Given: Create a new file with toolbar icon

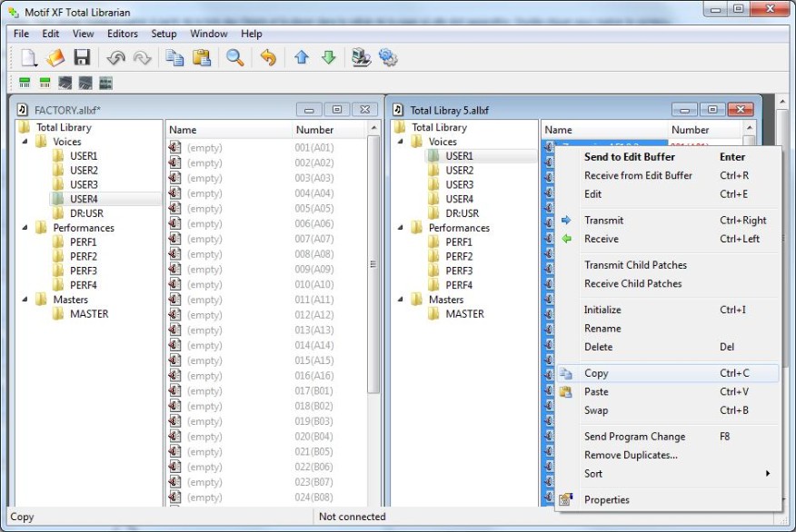Looking at the screenshot, I should [28, 58].
